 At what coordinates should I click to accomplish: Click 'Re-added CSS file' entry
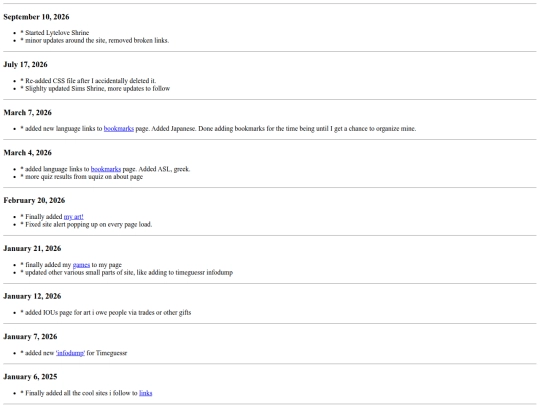click(x=88, y=81)
